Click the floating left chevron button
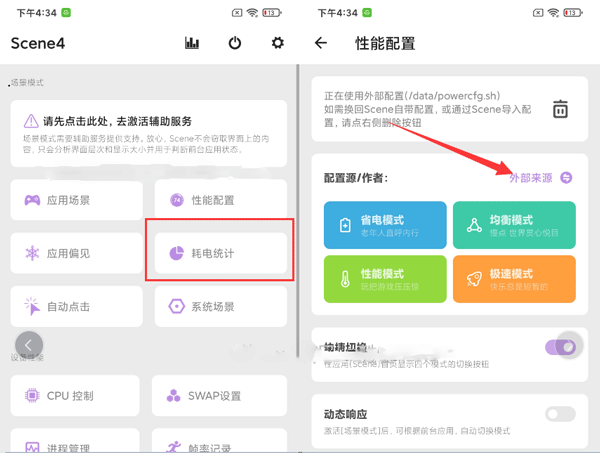This screenshot has height=453, width=600. pos(29,345)
